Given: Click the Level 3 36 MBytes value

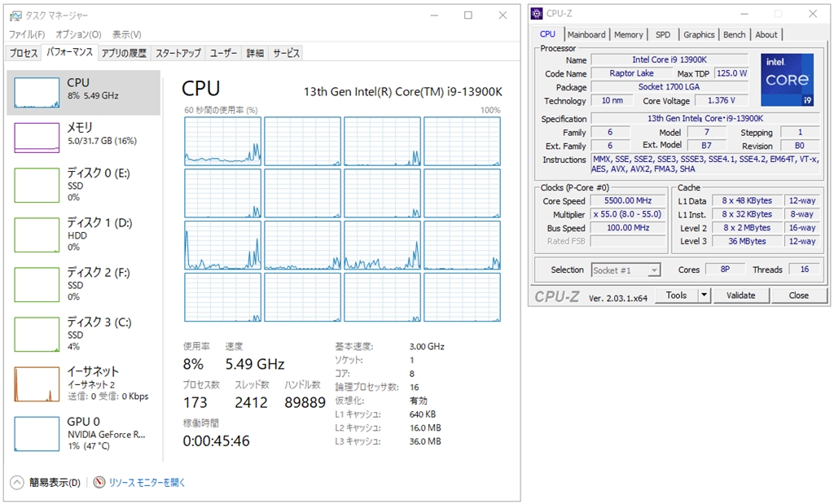Looking at the screenshot, I should [x=747, y=241].
